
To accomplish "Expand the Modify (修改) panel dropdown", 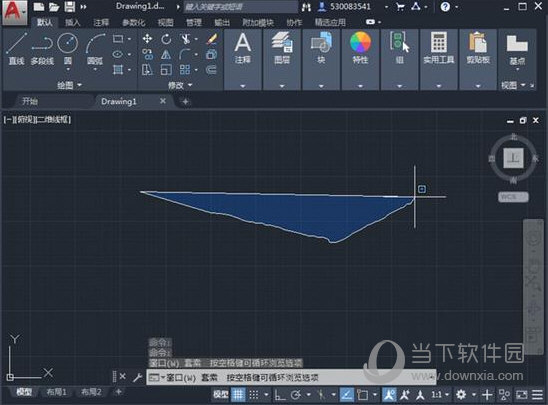I will [180, 85].
